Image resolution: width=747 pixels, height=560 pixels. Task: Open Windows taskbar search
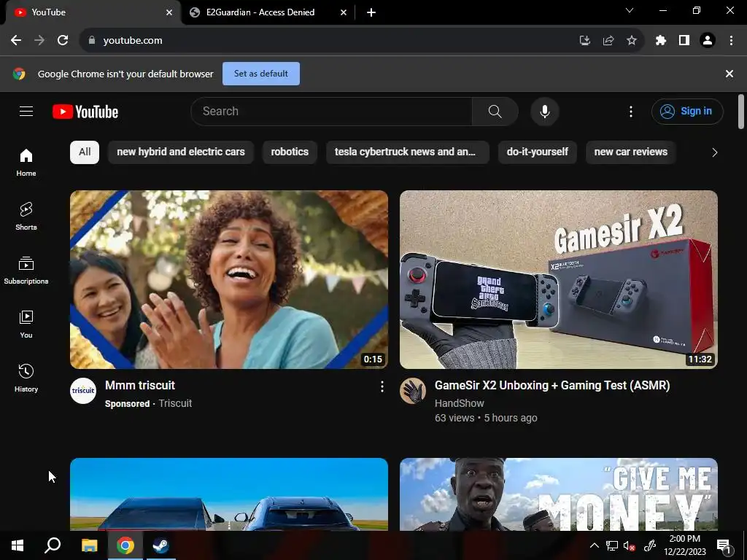point(53,545)
